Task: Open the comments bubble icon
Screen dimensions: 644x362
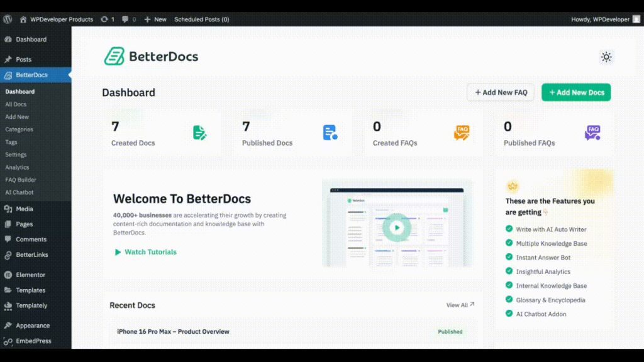Action: point(125,19)
